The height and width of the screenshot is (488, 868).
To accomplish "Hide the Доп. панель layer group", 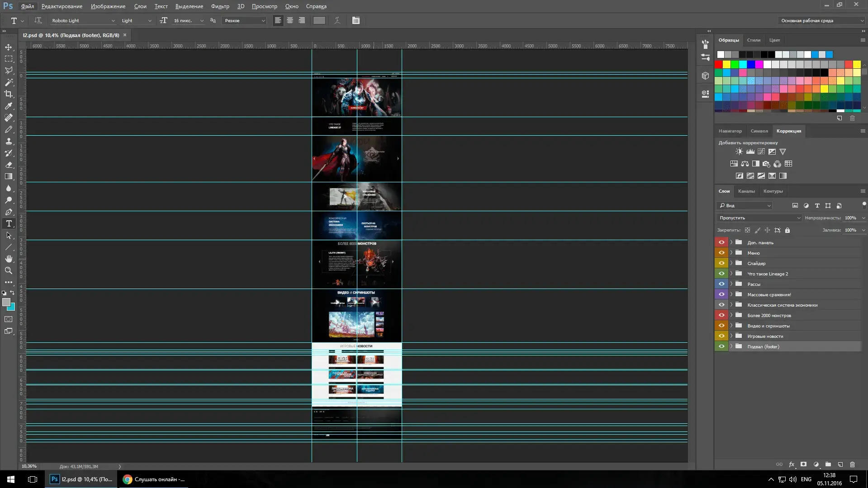I will (x=721, y=242).
